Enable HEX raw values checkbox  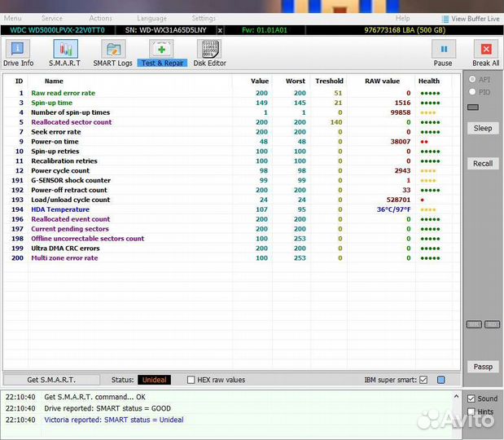click(x=191, y=380)
